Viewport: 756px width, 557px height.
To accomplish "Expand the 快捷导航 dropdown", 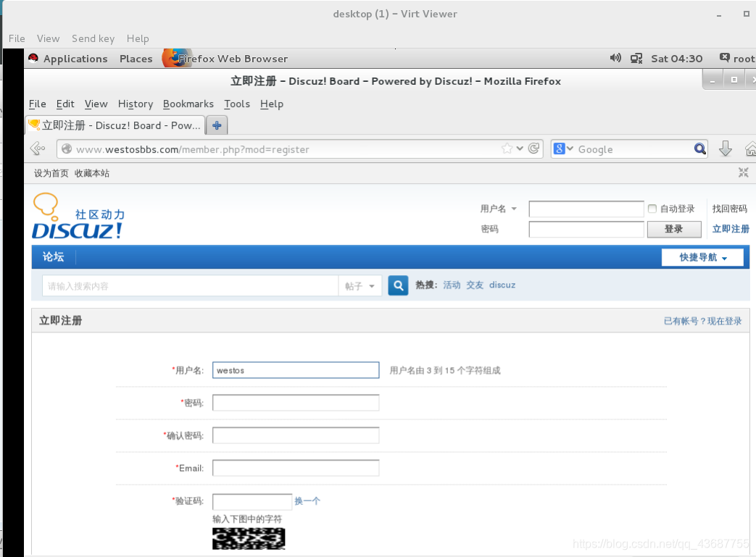I will coord(702,257).
